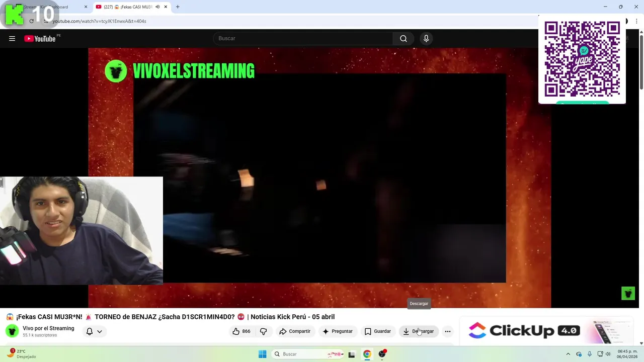Click the taskbar Buscar search box
This screenshot has width=644, height=362.
[308, 354]
